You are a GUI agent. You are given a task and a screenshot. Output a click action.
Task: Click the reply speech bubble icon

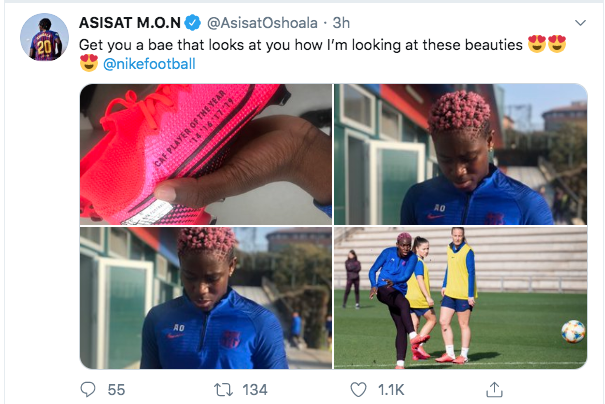point(88,389)
